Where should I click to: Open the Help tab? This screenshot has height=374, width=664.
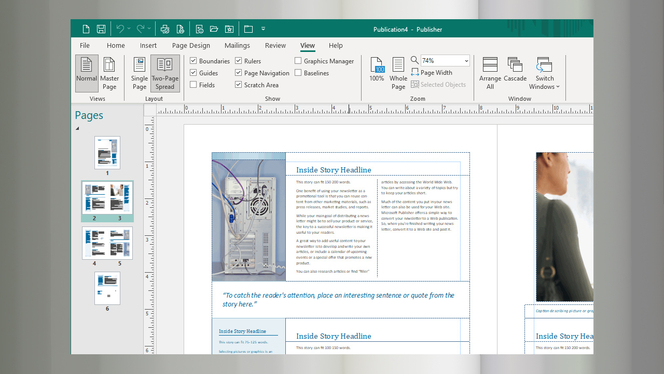(335, 45)
